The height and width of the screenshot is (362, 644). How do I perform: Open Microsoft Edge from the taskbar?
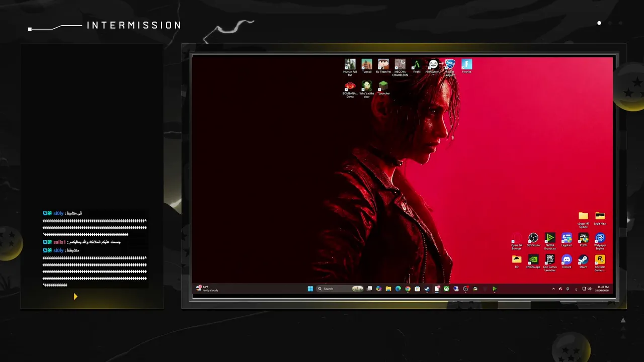coord(398,289)
